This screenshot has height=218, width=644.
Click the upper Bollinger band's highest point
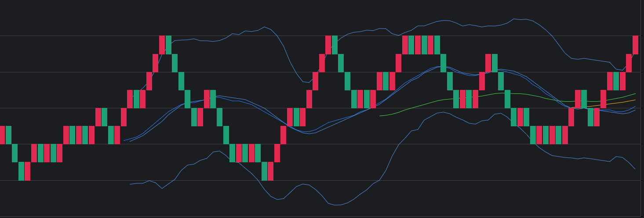click(x=514, y=19)
